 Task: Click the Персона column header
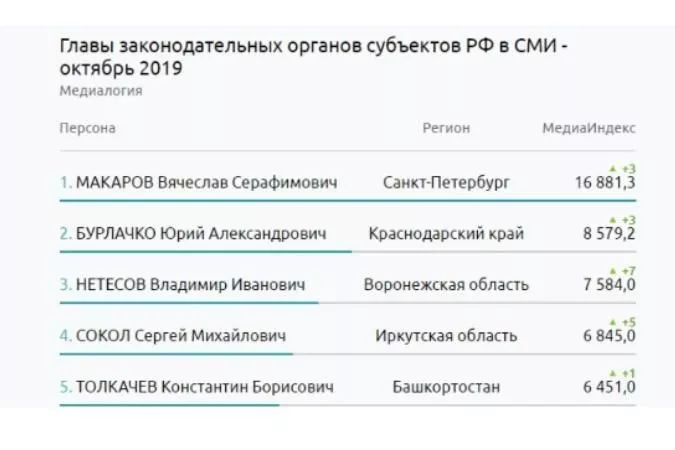tap(88, 128)
